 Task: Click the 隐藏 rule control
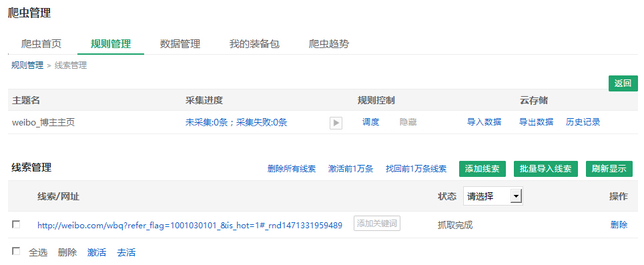coord(408,122)
